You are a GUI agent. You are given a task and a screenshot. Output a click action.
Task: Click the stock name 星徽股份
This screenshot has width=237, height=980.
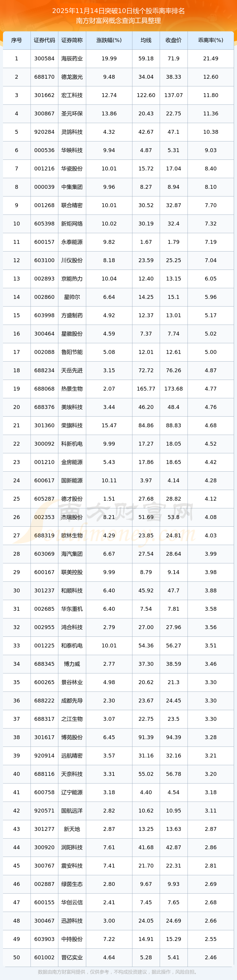tap(72, 334)
